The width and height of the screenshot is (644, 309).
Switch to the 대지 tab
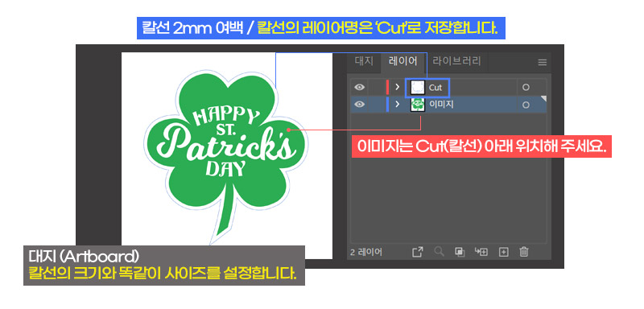[x=364, y=61]
